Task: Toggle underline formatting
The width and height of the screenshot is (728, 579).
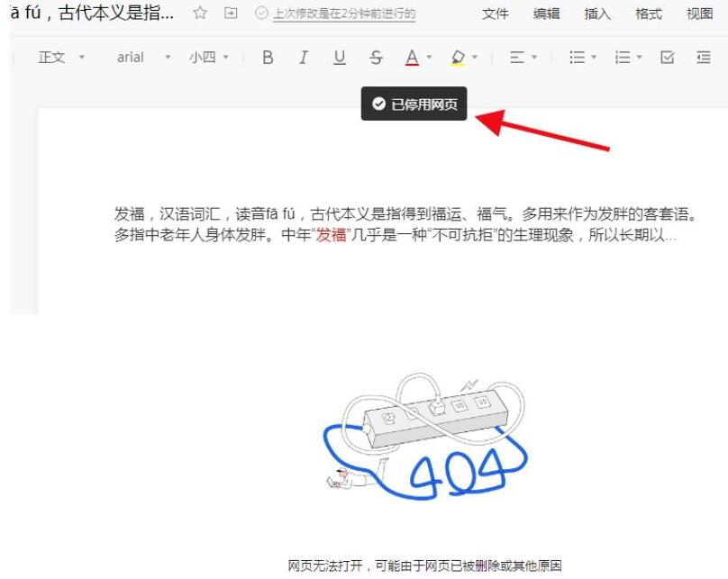Action: (x=340, y=57)
